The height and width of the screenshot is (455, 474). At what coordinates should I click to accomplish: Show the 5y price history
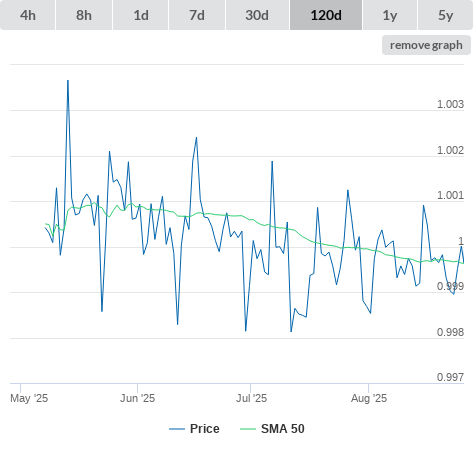click(446, 15)
